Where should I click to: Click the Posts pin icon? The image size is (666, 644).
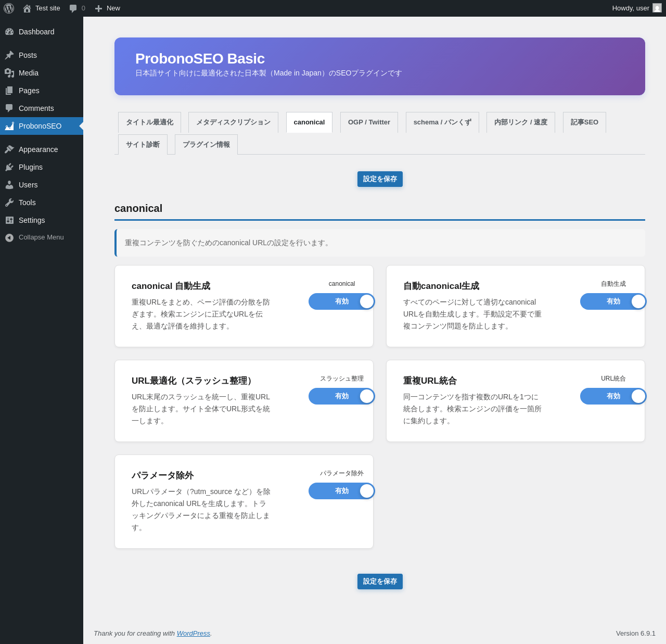click(x=9, y=55)
